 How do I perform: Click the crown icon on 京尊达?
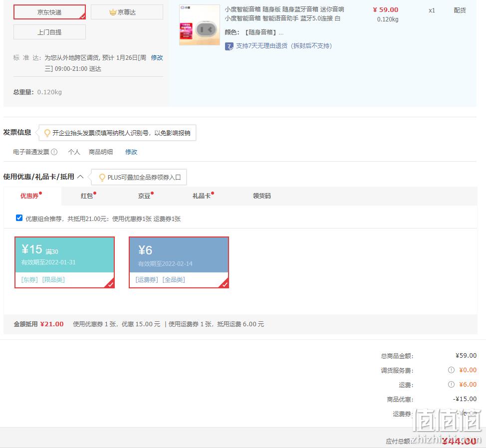tap(112, 12)
